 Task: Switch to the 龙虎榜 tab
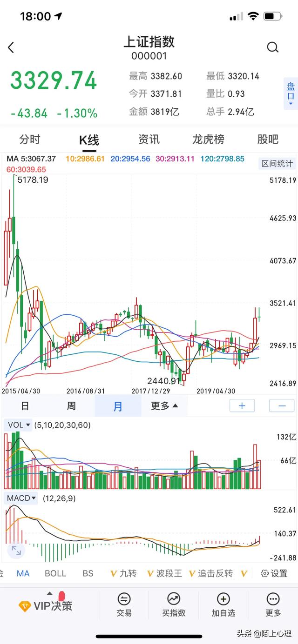[208, 139]
